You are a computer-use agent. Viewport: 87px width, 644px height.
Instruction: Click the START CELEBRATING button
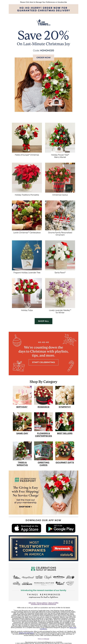[x=43, y=362]
